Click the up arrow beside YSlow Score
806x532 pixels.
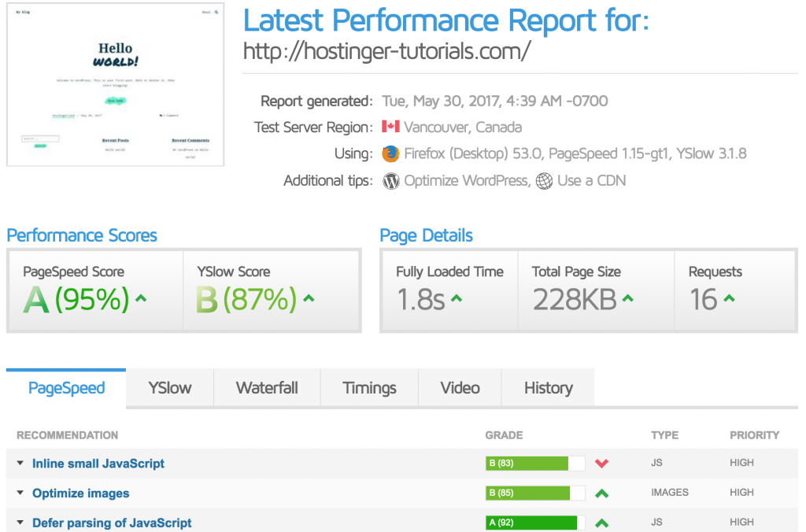click(x=309, y=297)
